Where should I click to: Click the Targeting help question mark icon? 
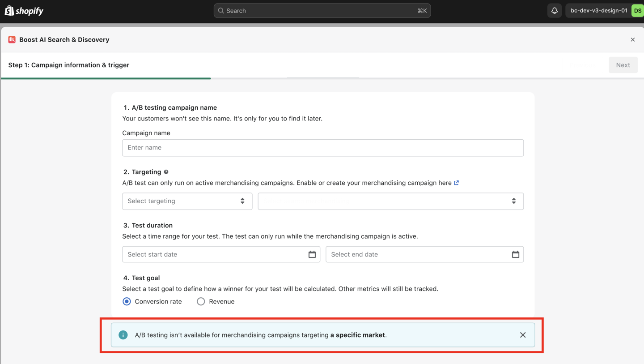click(166, 172)
